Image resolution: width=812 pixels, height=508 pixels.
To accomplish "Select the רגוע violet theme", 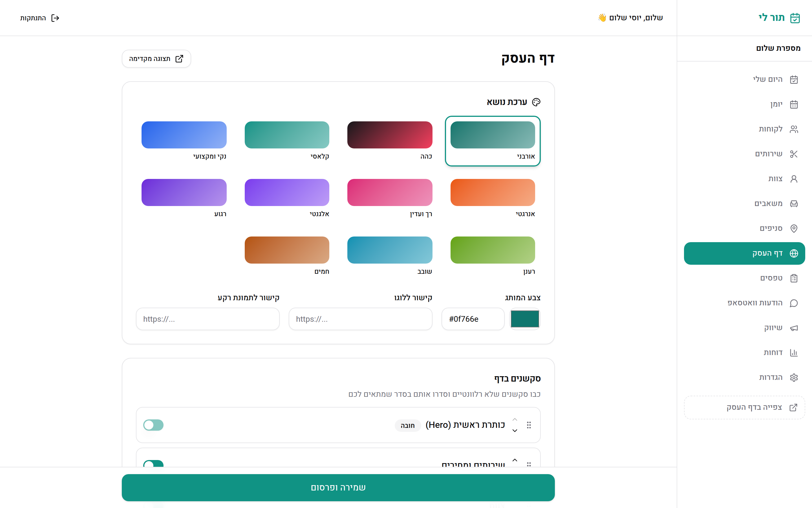I will [x=184, y=199].
